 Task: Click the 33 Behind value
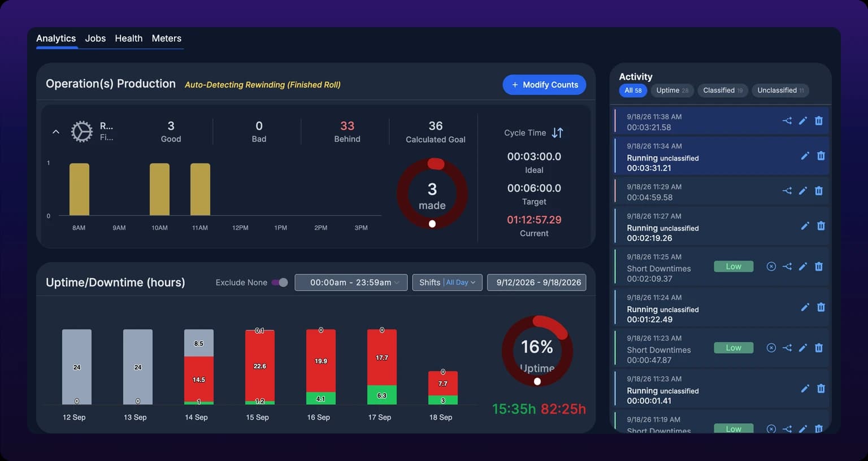tap(347, 126)
